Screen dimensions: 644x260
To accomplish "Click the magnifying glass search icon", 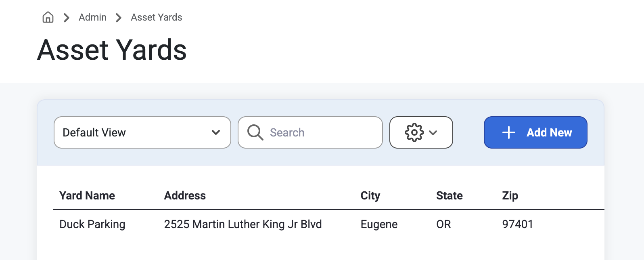I will coord(255,132).
